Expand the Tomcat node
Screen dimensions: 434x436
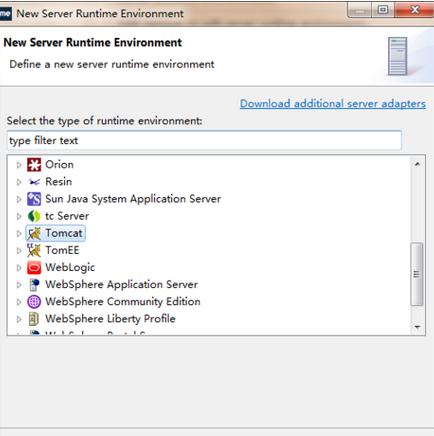(x=19, y=233)
